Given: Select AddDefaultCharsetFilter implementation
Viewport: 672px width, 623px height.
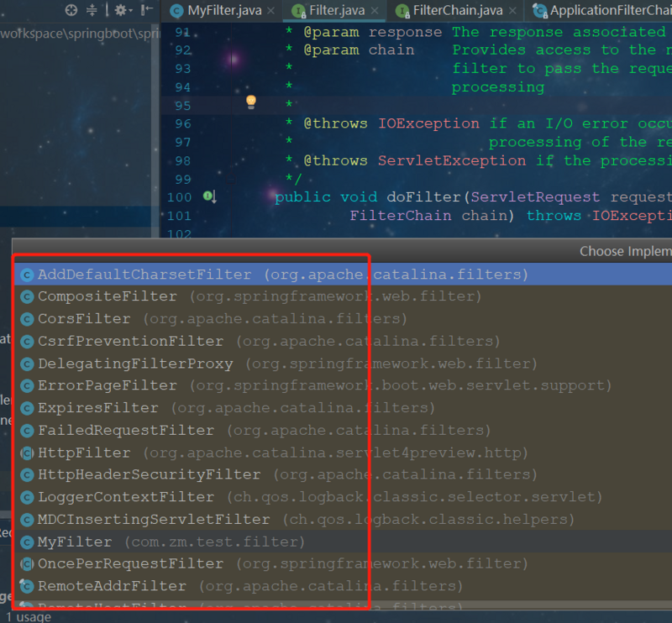Looking at the screenshot, I should (343, 275).
